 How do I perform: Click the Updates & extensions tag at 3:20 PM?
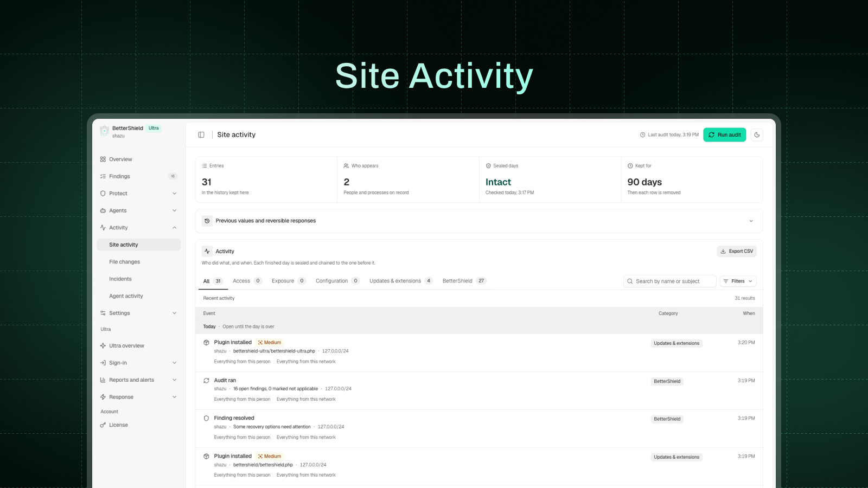tap(676, 343)
